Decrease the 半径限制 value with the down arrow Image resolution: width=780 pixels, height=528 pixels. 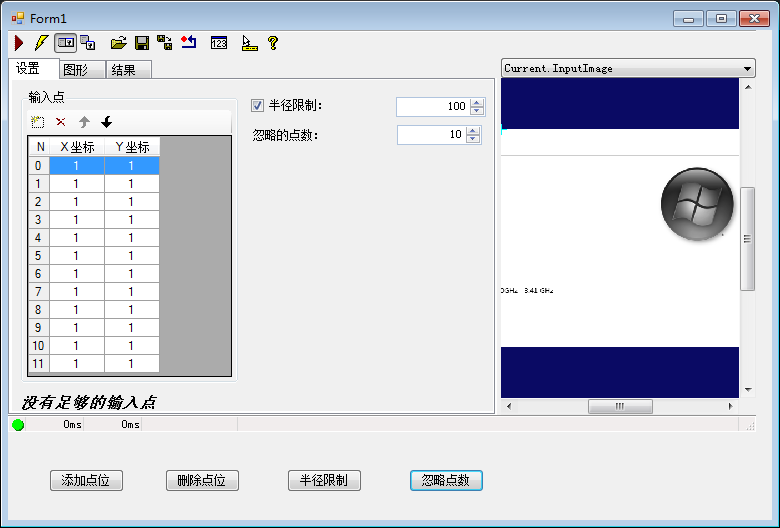(x=477, y=110)
